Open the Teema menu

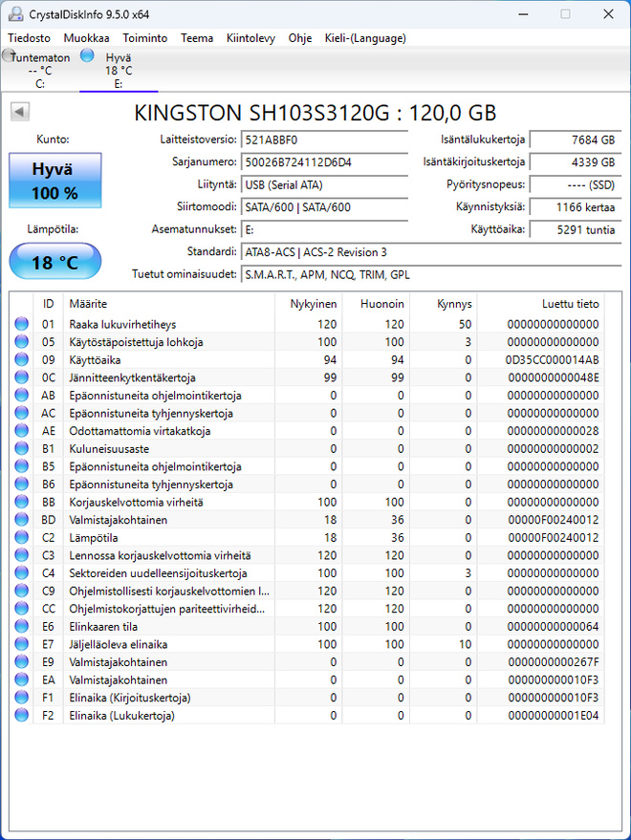point(197,38)
